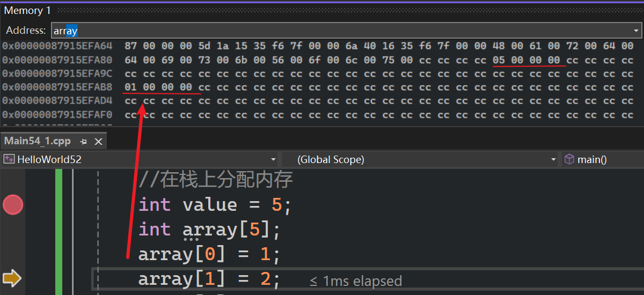Click the underlined 01 00 00 00 bytes

pos(158,87)
